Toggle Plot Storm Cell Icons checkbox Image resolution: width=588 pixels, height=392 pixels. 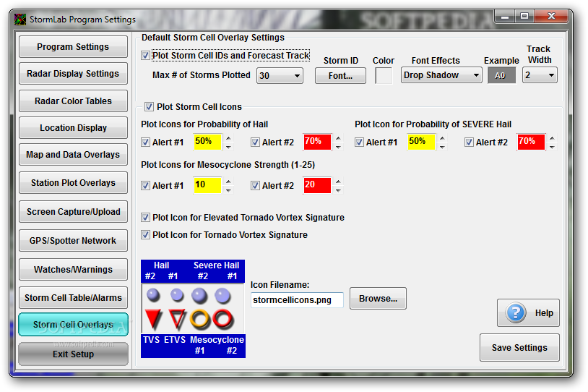149,107
